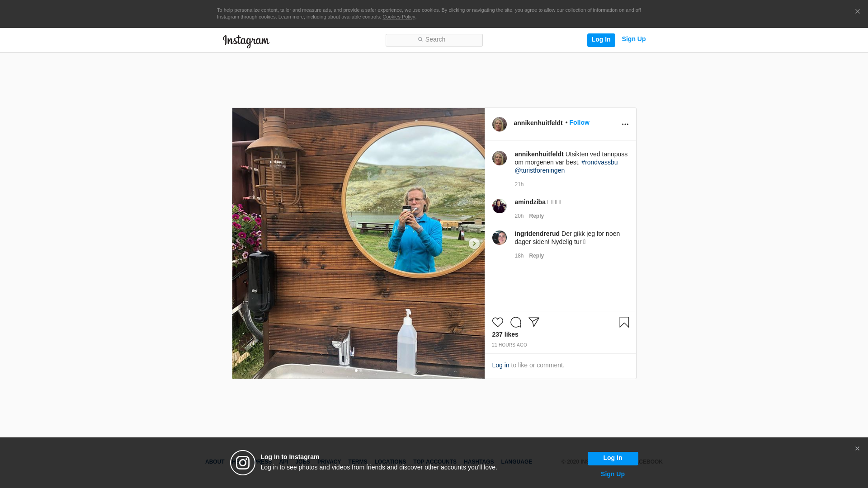
Task: Select the second carousel dot indicator
Action: click(x=361, y=371)
